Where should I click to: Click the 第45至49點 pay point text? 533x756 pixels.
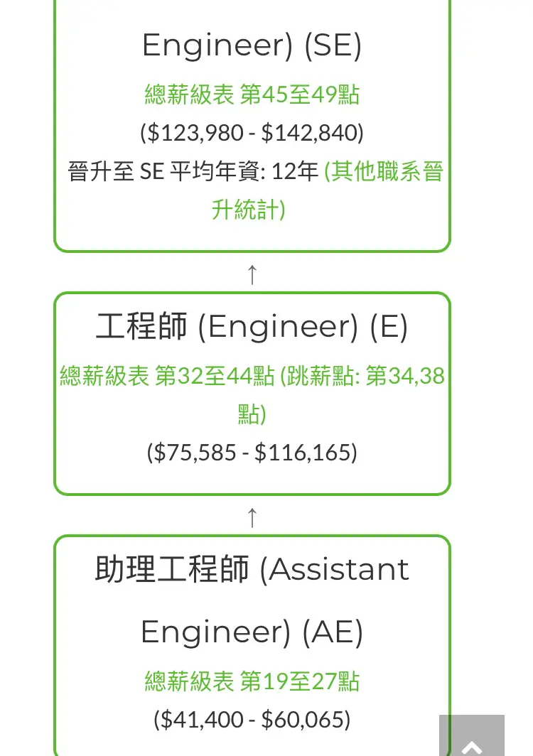(299, 94)
